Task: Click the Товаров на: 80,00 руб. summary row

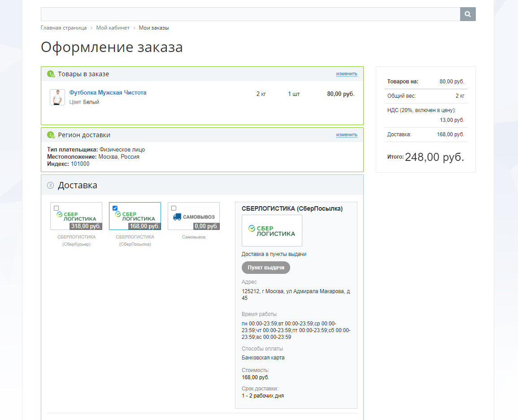Action: tap(426, 81)
